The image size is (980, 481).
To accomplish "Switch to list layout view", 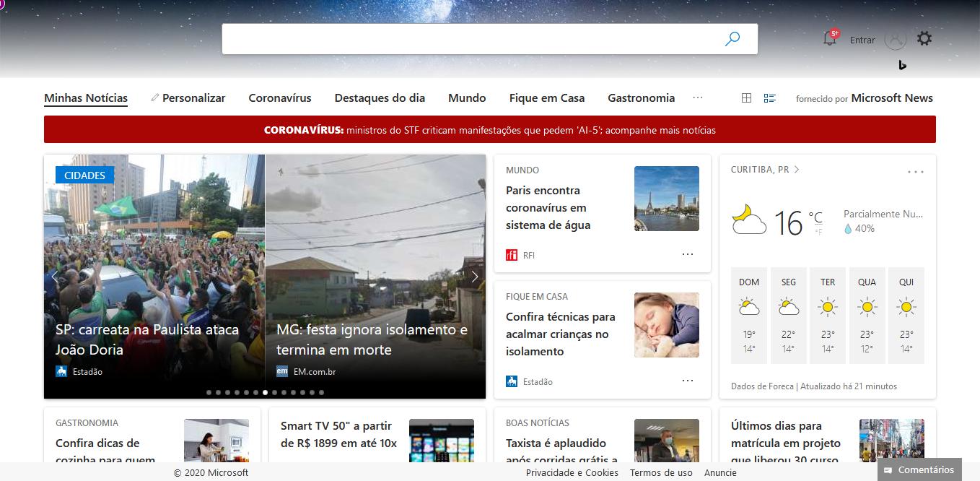I will click(x=770, y=98).
